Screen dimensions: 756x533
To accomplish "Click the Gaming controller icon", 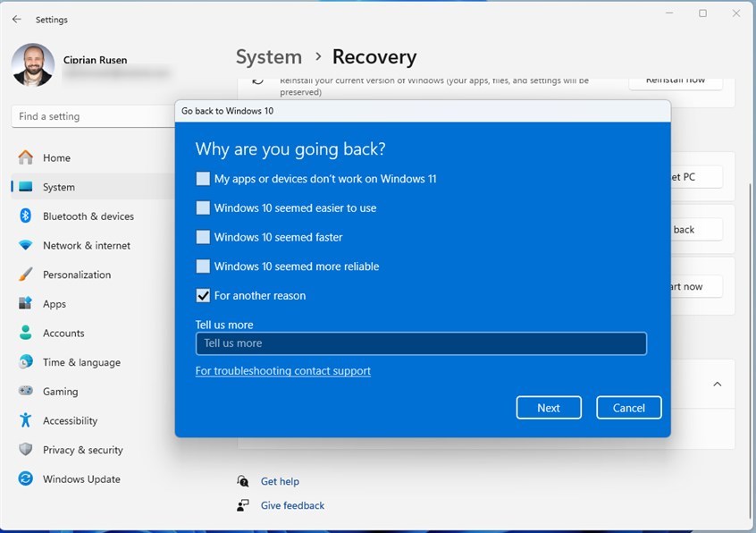I will 26,391.
